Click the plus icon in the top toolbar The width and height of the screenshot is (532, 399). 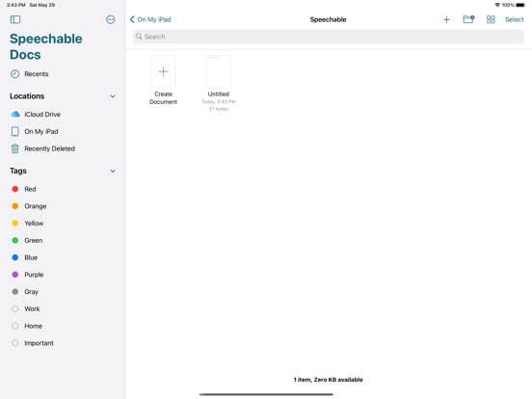click(446, 19)
